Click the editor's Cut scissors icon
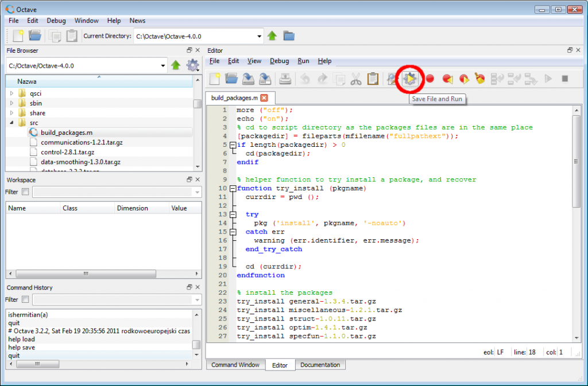 click(356, 79)
